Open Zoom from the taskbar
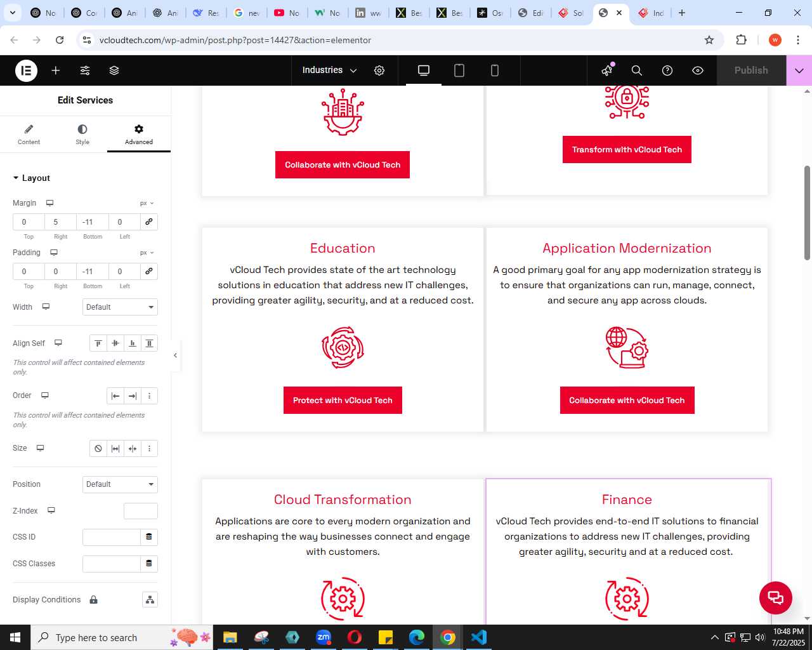Image resolution: width=812 pixels, height=650 pixels. tap(324, 637)
